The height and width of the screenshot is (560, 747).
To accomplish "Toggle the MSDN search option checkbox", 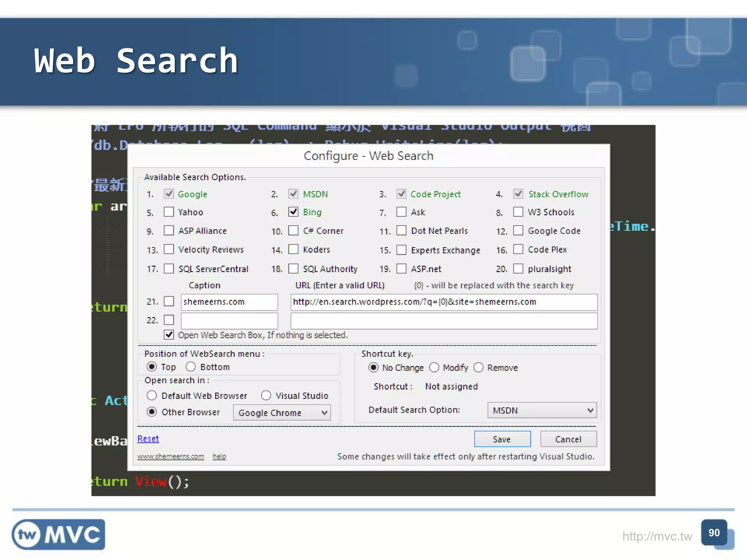I will click(293, 194).
